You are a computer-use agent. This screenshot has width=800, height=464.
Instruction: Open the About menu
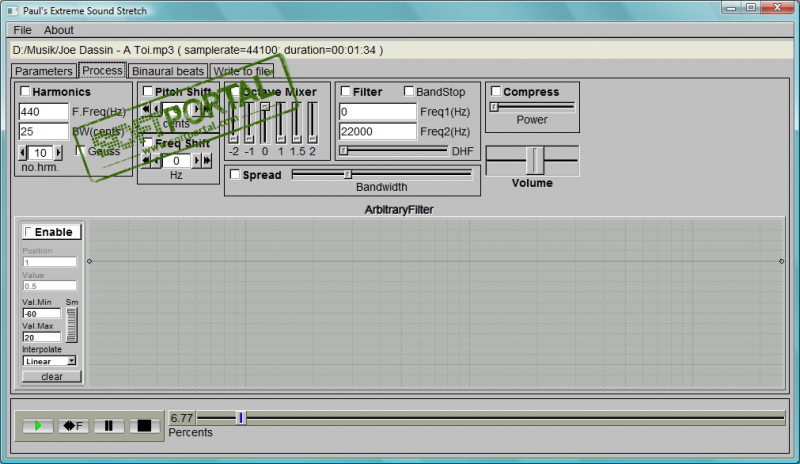click(x=59, y=30)
